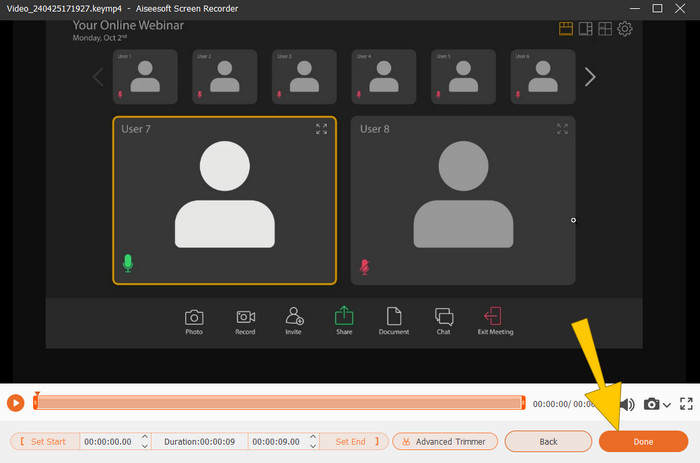The width and height of the screenshot is (700, 463).
Task: Expand User 7 video tile fullscreen
Action: pyautogui.click(x=321, y=129)
